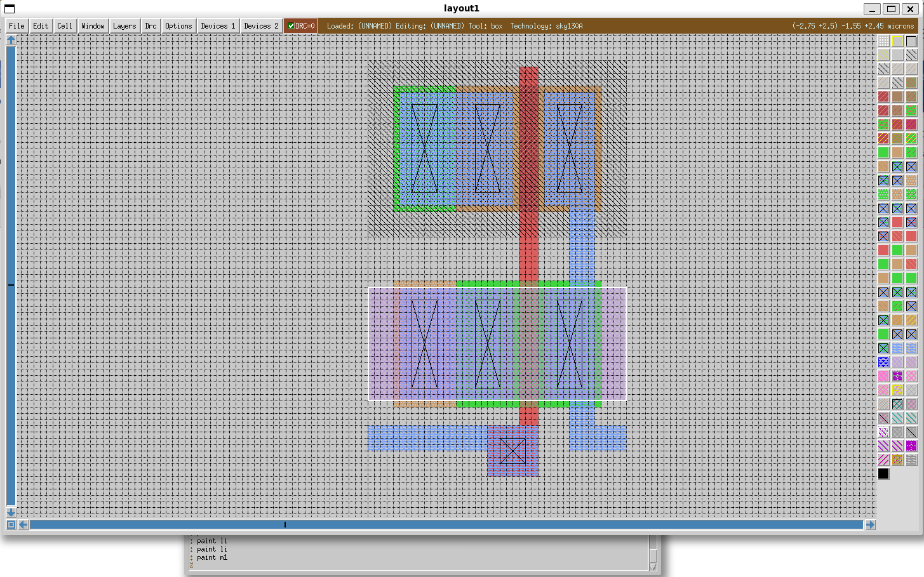Click the vertical scrollbar track on the left

[11, 275]
